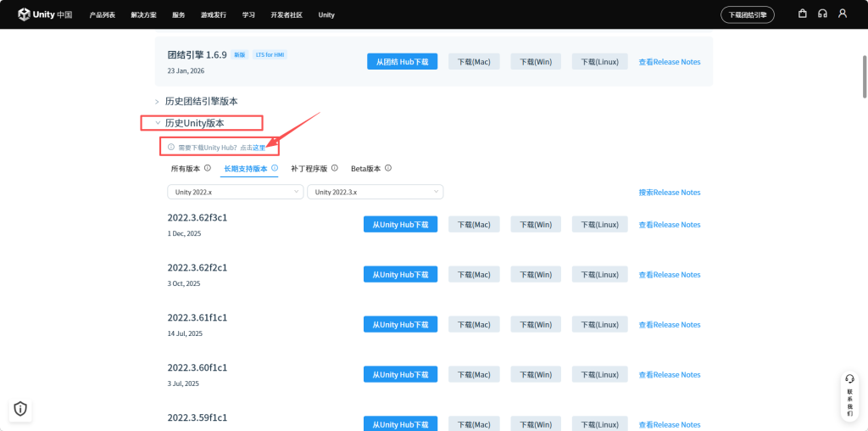Click version title 2022.3.59f1c1
Viewport: 868px width, 431px height.
(197, 417)
